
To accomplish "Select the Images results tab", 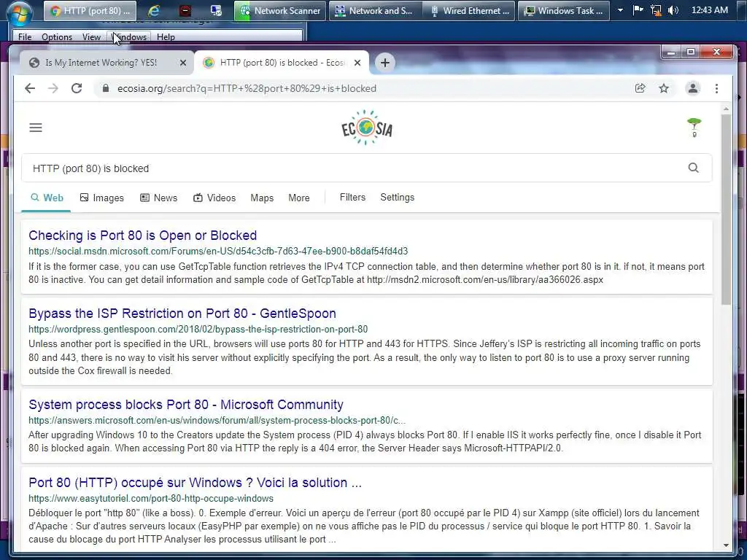I will point(102,198).
